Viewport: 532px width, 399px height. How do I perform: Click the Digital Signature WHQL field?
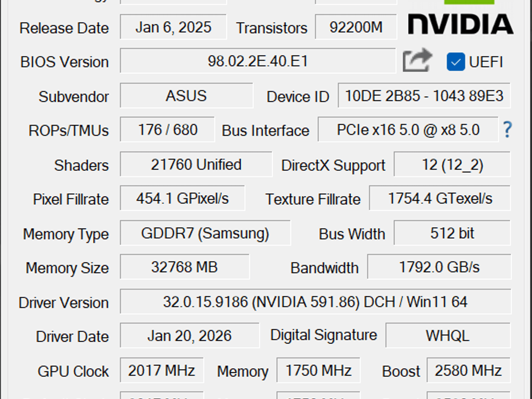(448, 335)
